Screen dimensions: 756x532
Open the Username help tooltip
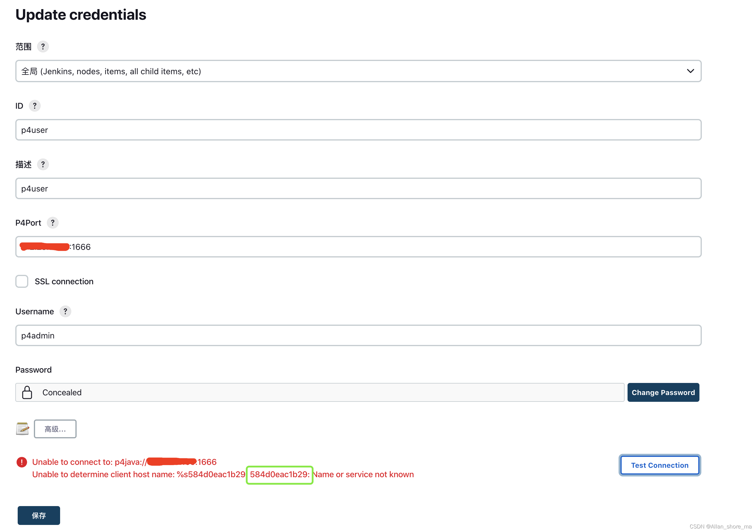point(65,311)
